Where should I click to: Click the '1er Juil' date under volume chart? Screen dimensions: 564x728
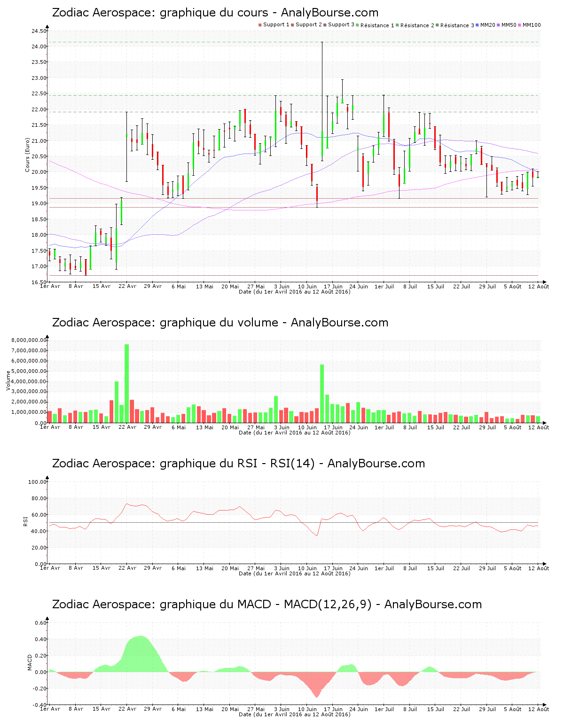384,427
